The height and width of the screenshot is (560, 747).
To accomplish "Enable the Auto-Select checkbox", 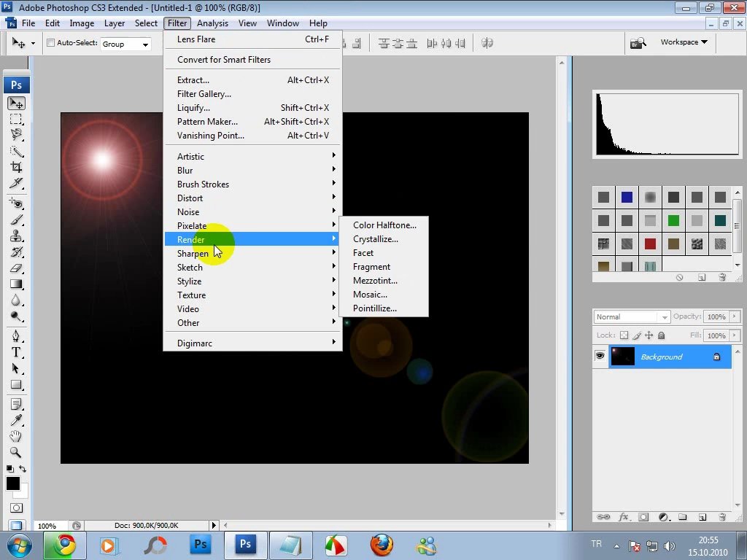I will coord(50,43).
